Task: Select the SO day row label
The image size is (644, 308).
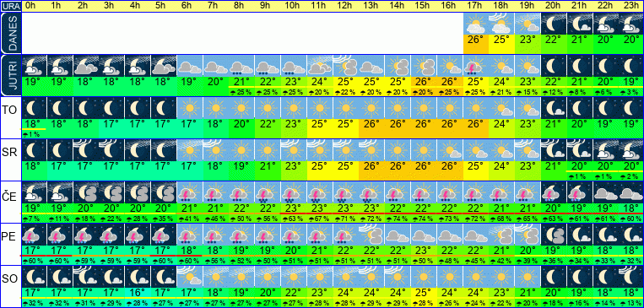Action: pyautogui.click(x=10, y=279)
